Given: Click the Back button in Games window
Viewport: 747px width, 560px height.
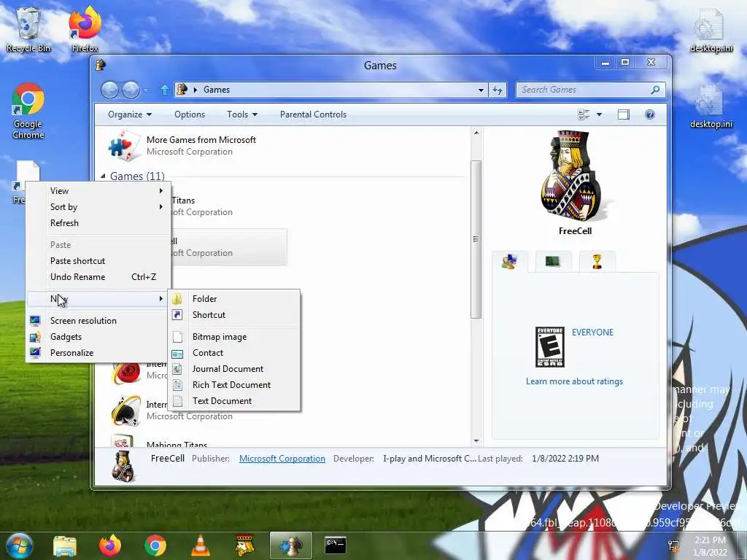Looking at the screenshot, I should coord(109,90).
